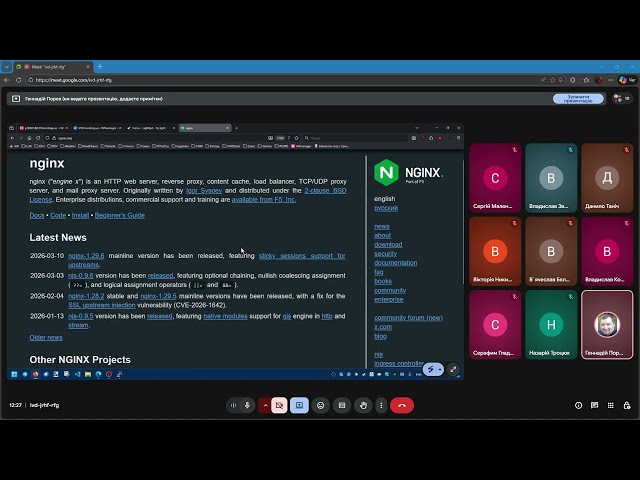640x480 pixels.
Task: Open Windows Start in shared taskbar
Action: [x=14, y=374]
